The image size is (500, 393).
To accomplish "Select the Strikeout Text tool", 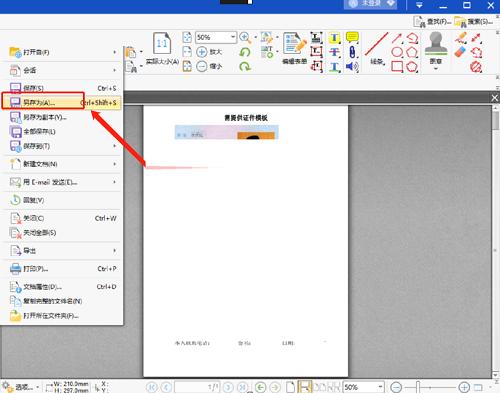I will pos(335,52).
